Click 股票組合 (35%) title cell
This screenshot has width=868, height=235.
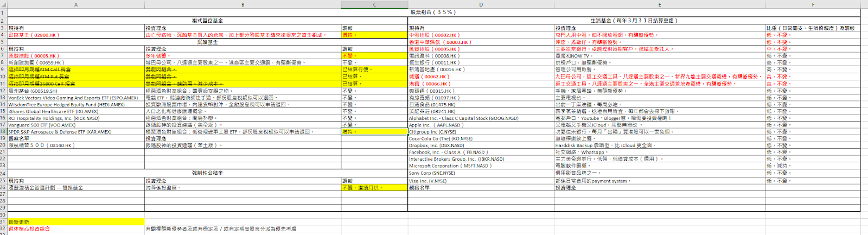tap(433, 12)
